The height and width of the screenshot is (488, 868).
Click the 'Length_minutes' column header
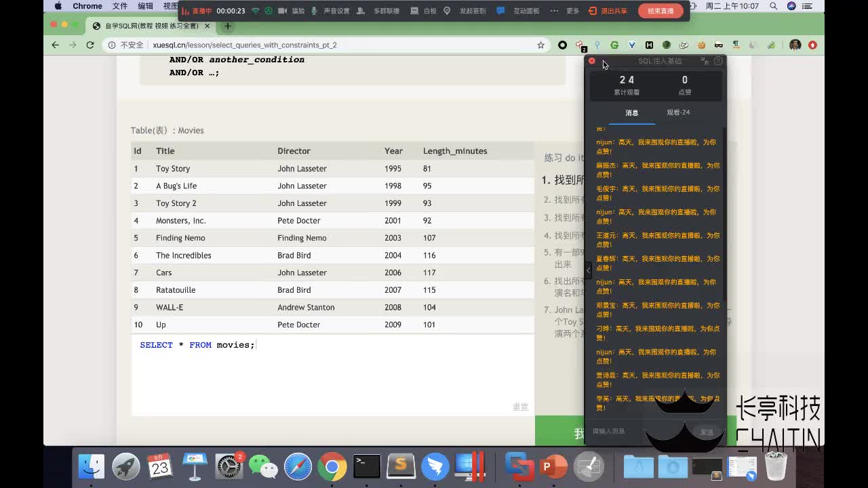pos(455,151)
